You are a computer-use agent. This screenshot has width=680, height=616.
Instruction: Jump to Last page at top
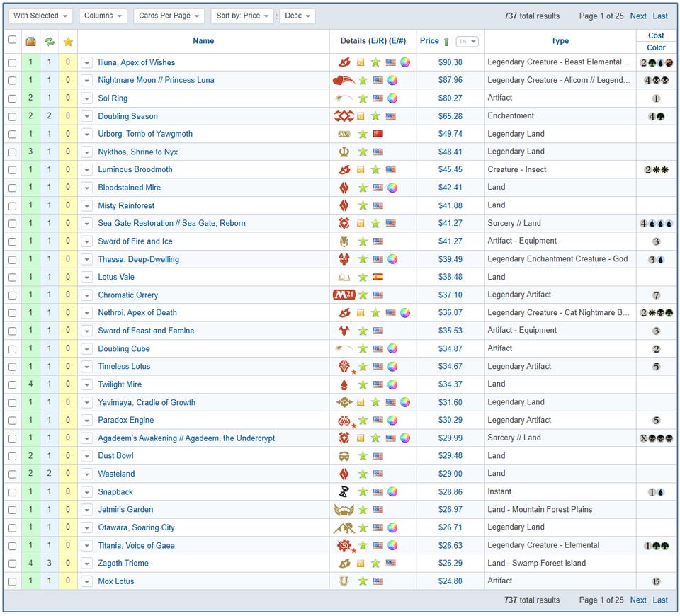(660, 16)
